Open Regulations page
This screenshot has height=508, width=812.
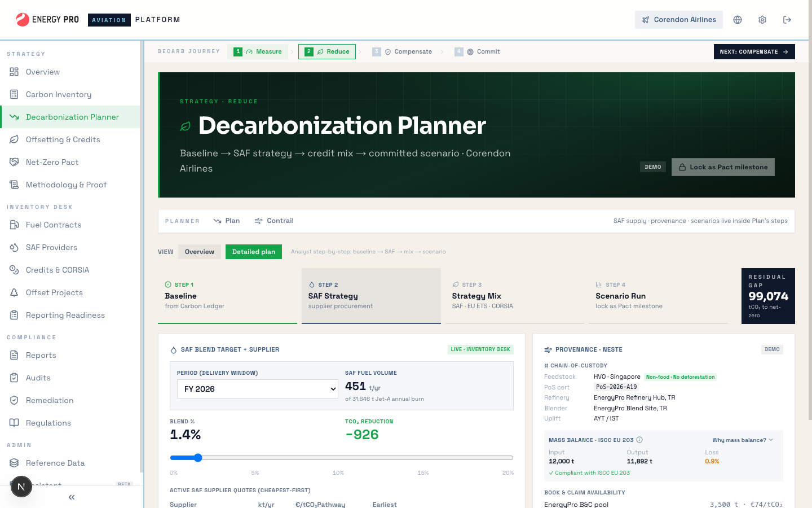(x=70, y=423)
